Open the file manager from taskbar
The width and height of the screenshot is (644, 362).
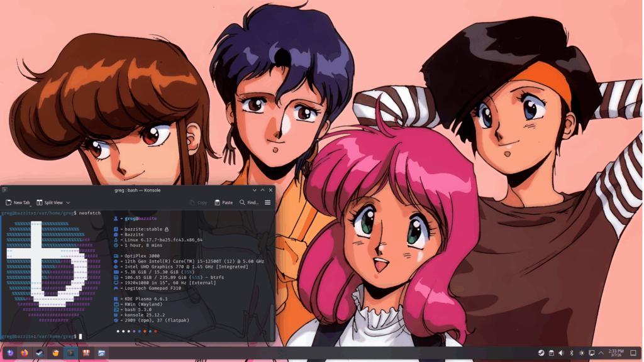point(101,353)
